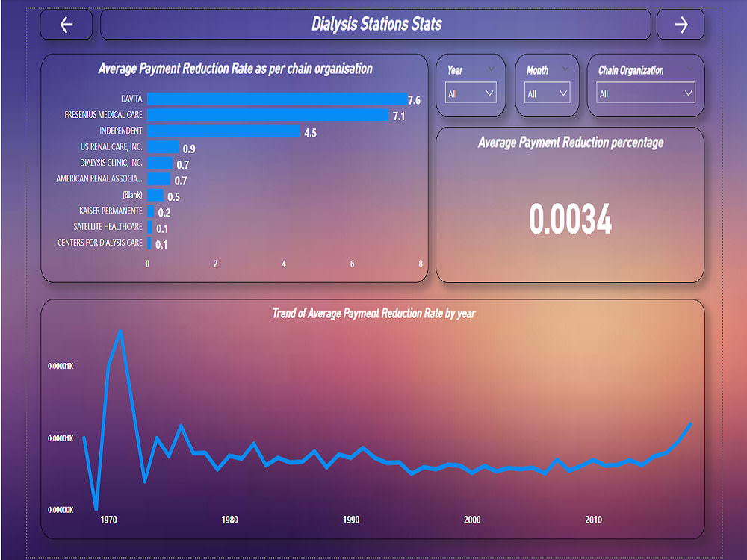Click the (Blank) category bar

(155, 195)
